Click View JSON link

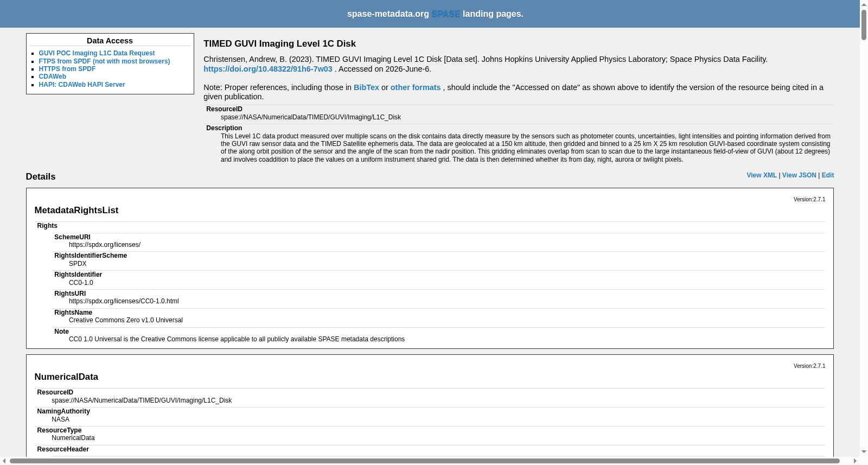[799, 175]
